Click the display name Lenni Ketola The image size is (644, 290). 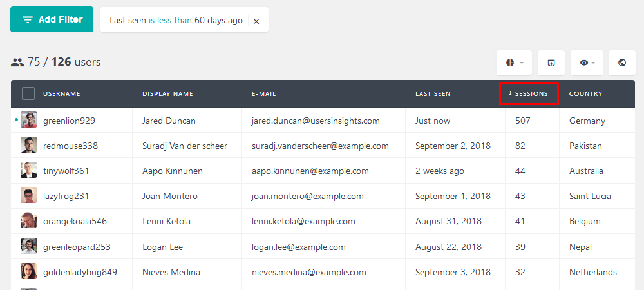[x=166, y=222]
